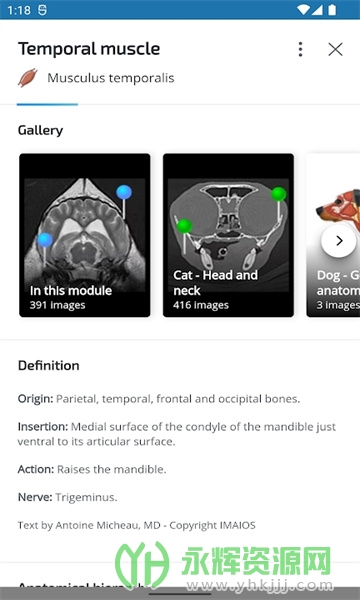Open the three-dot overflow menu
The image size is (360, 600).
(x=300, y=49)
